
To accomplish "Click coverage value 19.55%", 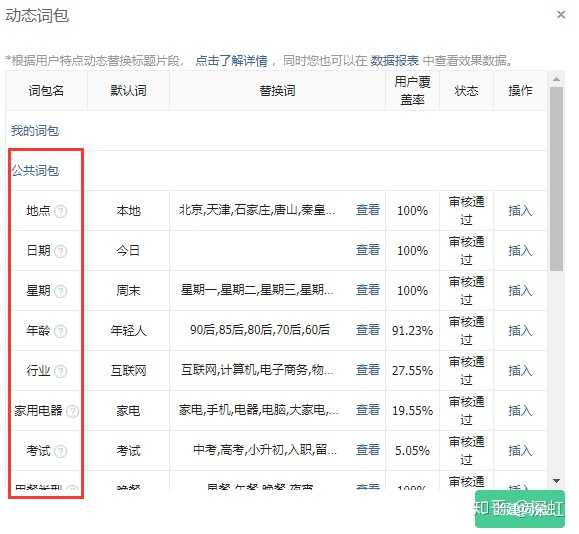I will [x=412, y=410].
